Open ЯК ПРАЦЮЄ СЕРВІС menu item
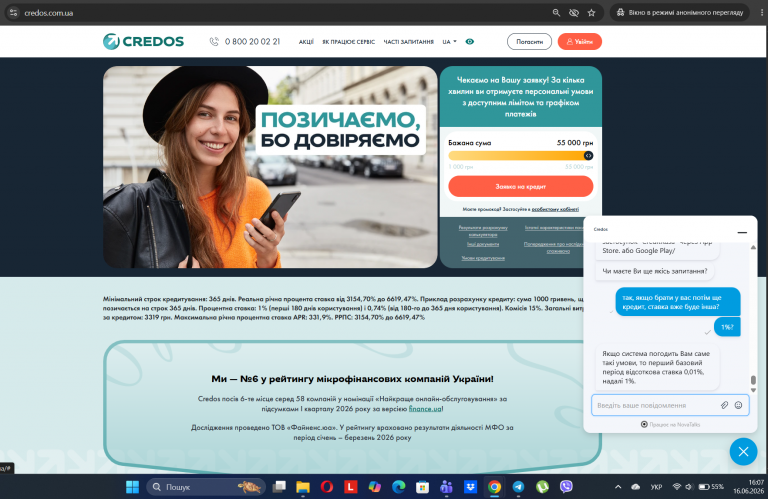 tap(348, 42)
